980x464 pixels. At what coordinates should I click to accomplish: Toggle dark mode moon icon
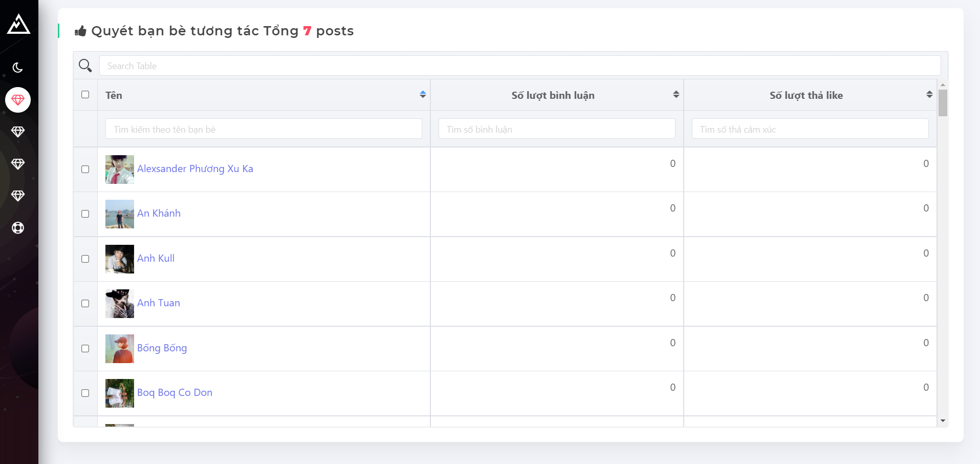(18, 68)
